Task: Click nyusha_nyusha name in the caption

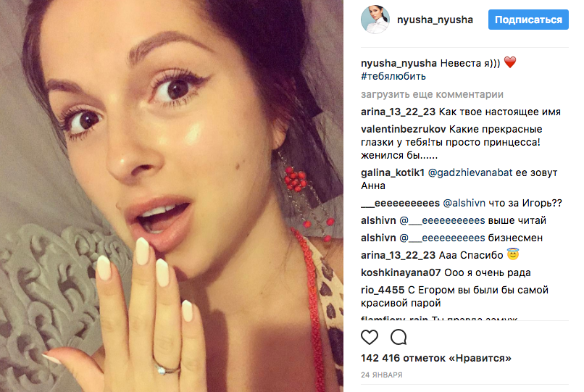Action: (x=399, y=63)
